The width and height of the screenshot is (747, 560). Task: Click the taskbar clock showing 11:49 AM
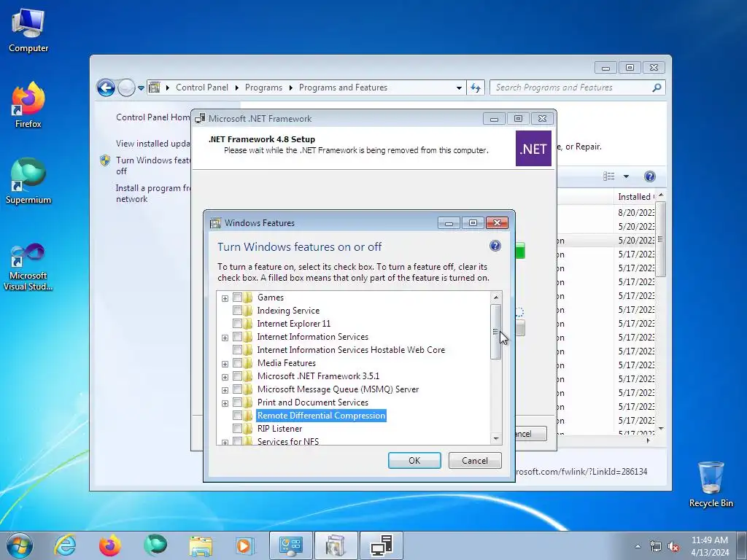(x=710, y=545)
